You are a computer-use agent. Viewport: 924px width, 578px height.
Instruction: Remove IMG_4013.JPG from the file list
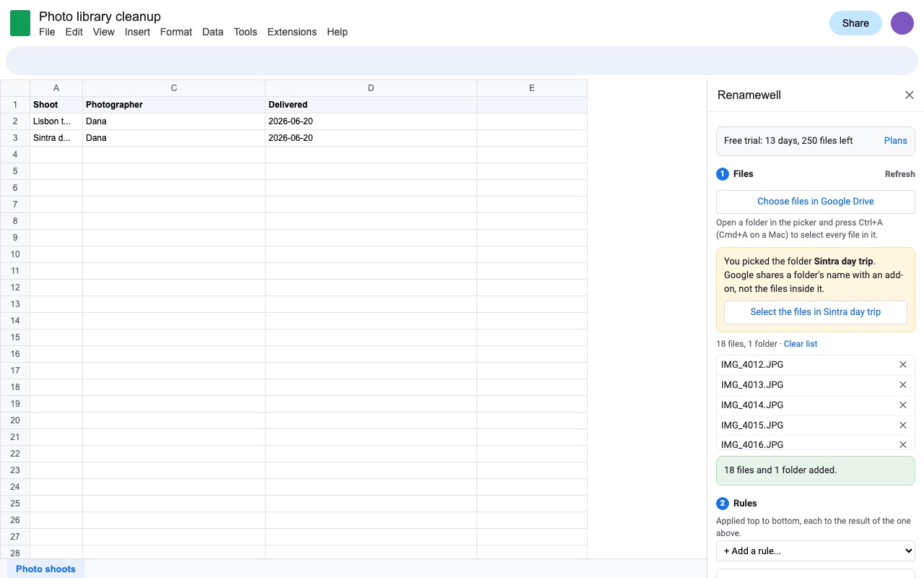click(x=903, y=385)
